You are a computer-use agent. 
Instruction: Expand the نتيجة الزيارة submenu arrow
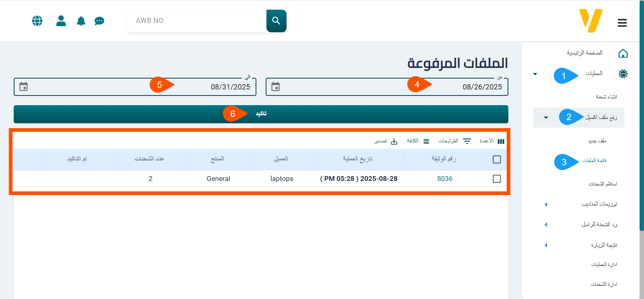[x=546, y=245]
